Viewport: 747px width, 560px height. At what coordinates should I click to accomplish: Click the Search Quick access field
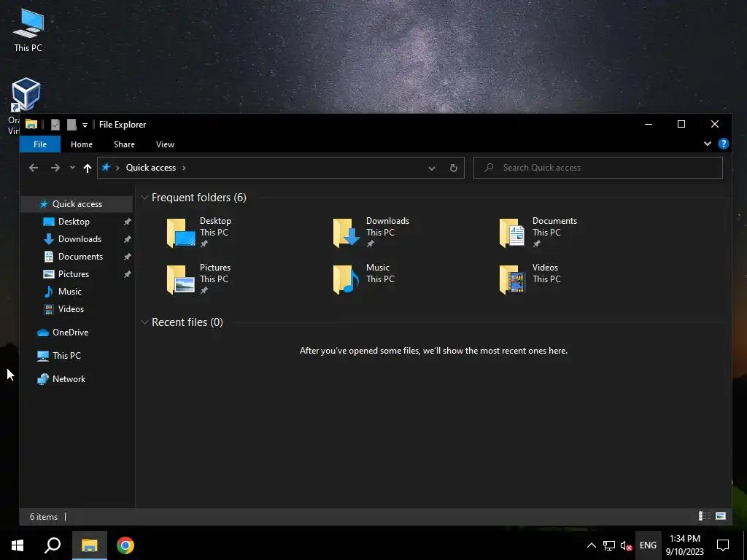coord(598,168)
